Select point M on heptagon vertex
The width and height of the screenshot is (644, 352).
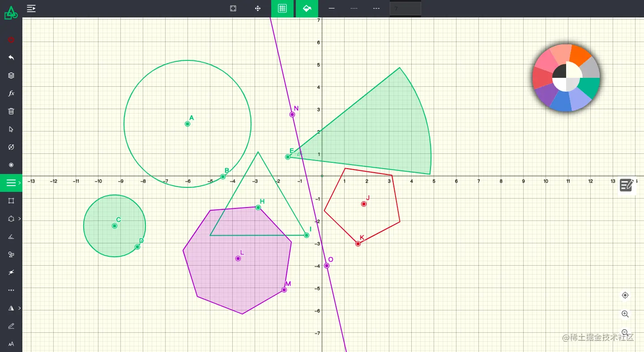point(284,290)
